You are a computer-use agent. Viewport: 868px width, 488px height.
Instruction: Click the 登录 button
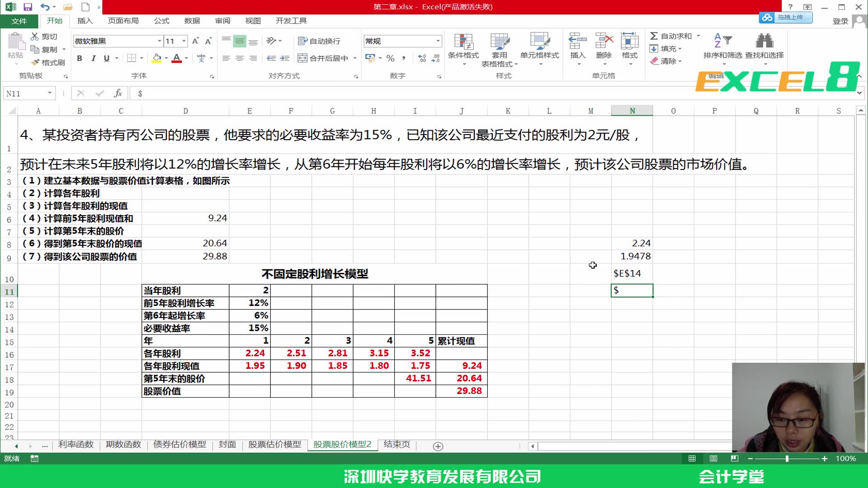[840, 21]
